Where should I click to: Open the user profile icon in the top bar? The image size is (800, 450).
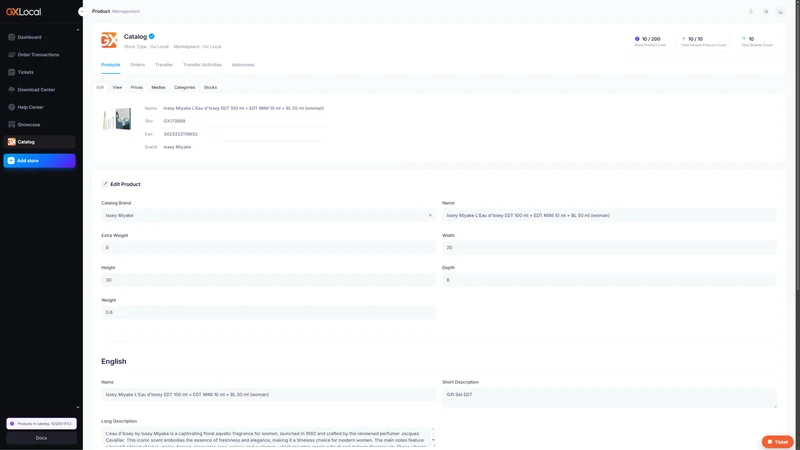781,11
